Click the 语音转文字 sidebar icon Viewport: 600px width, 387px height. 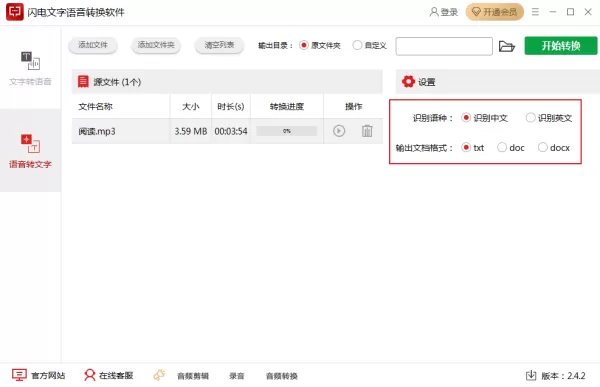point(30,143)
